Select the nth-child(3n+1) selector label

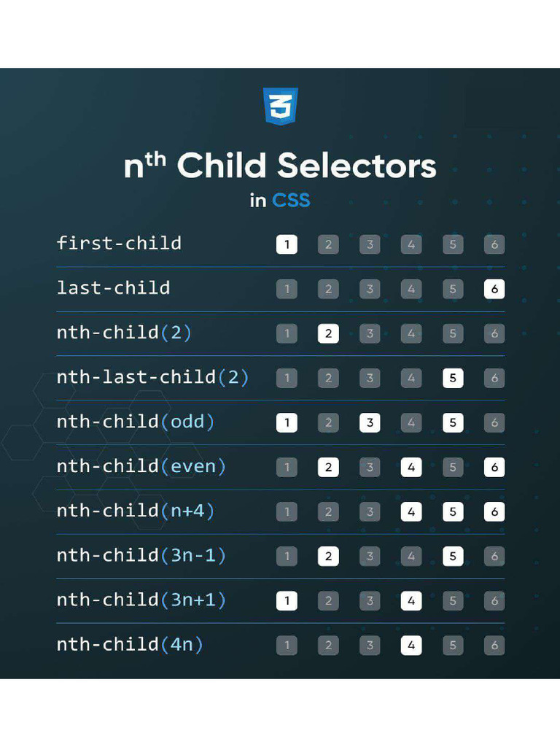click(x=141, y=600)
